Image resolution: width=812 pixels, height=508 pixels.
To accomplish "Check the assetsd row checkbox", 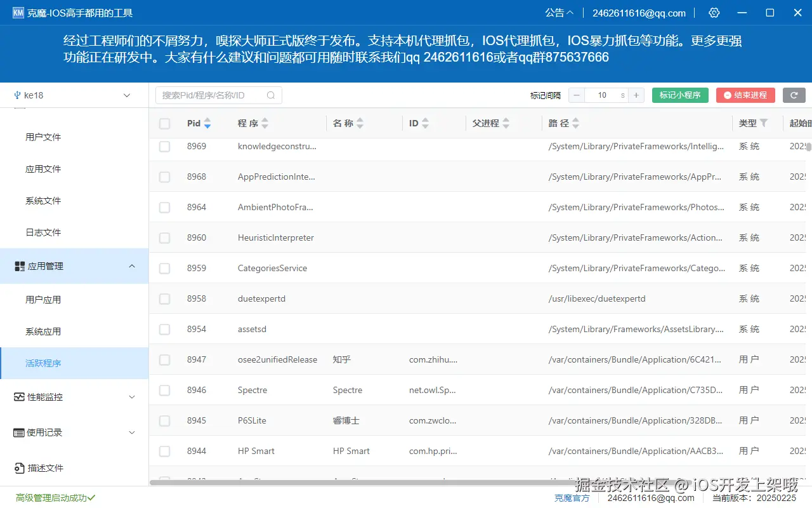I will (x=164, y=330).
